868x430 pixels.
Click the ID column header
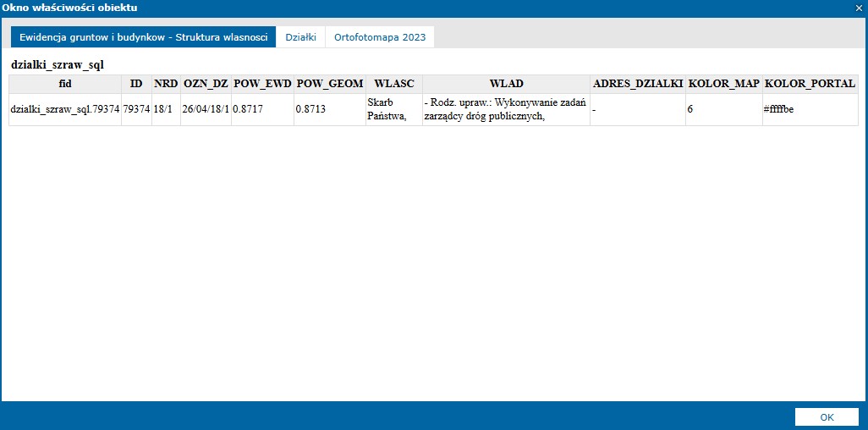[x=135, y=84]
